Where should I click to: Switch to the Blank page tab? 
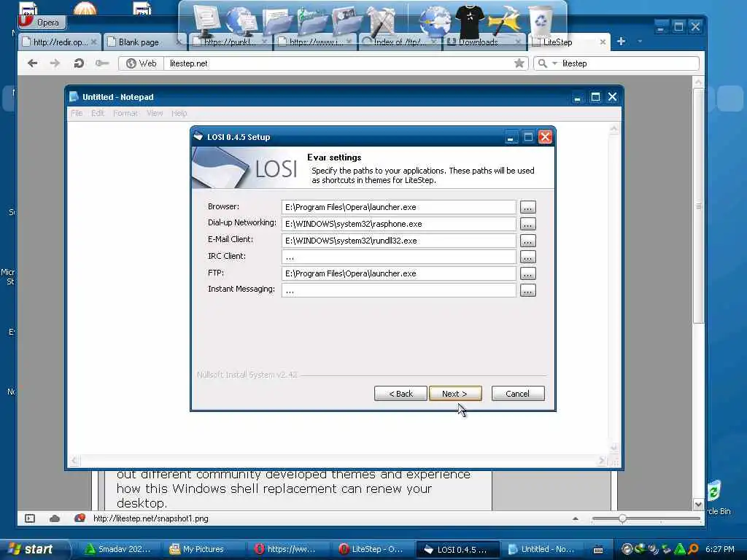point(143,42)
